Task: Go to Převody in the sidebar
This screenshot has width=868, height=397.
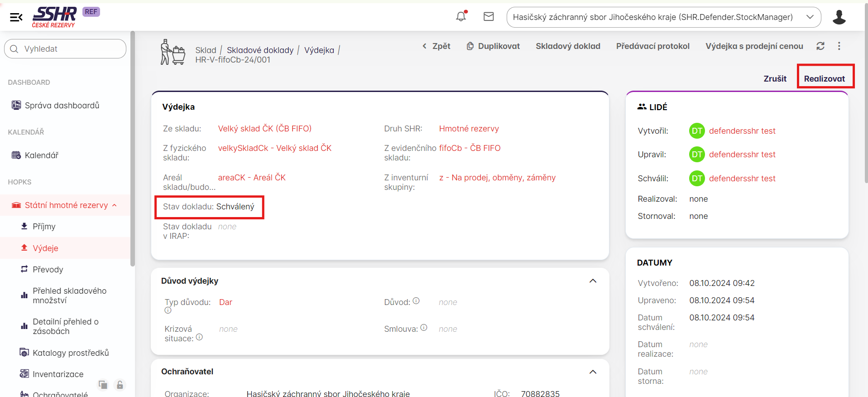Action: pos(48,270)
